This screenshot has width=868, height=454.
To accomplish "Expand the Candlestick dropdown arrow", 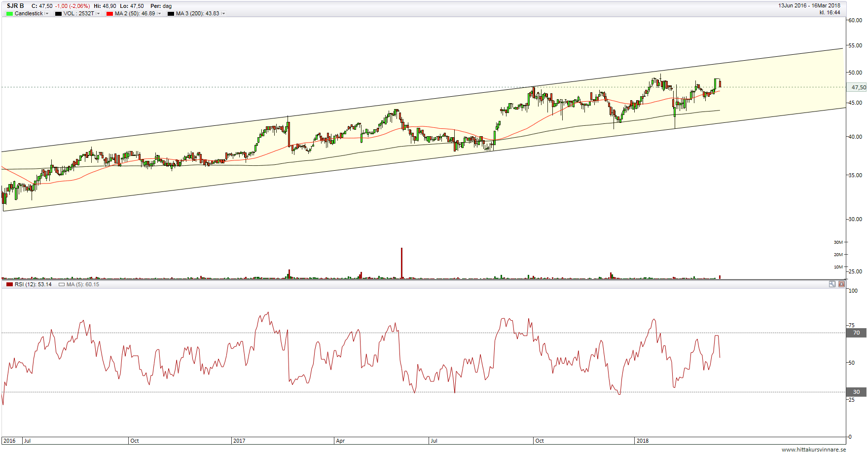I will coord(47,14).
